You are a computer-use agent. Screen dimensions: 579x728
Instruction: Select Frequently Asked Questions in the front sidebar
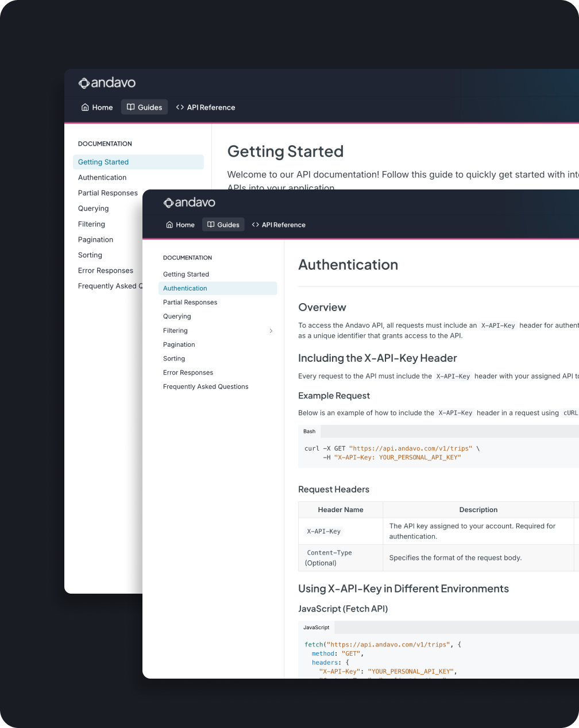[206, 387]
